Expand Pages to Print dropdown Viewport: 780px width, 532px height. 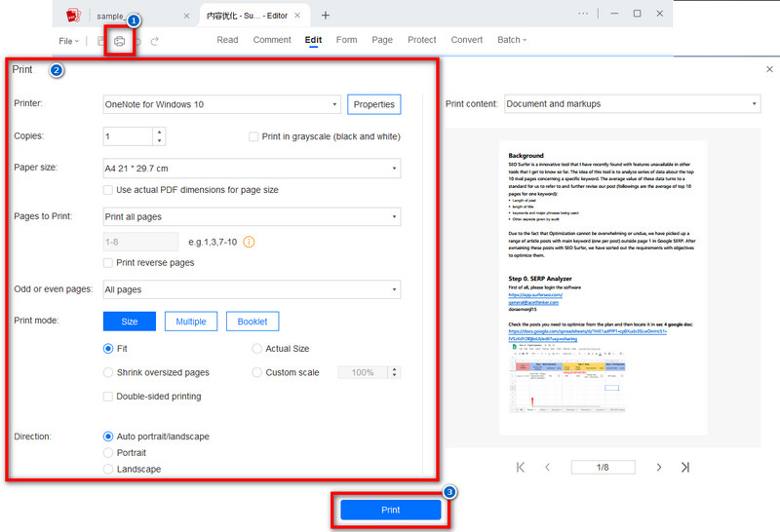[x=252, y=216]
